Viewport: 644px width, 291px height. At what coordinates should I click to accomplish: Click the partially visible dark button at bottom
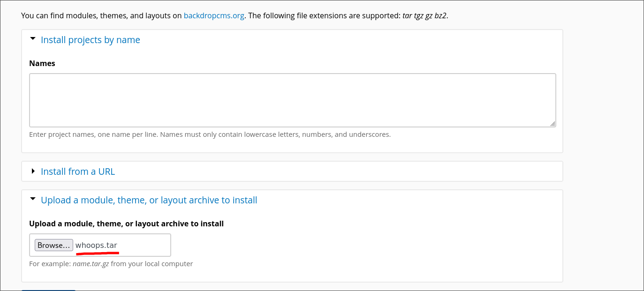(48, 290)
